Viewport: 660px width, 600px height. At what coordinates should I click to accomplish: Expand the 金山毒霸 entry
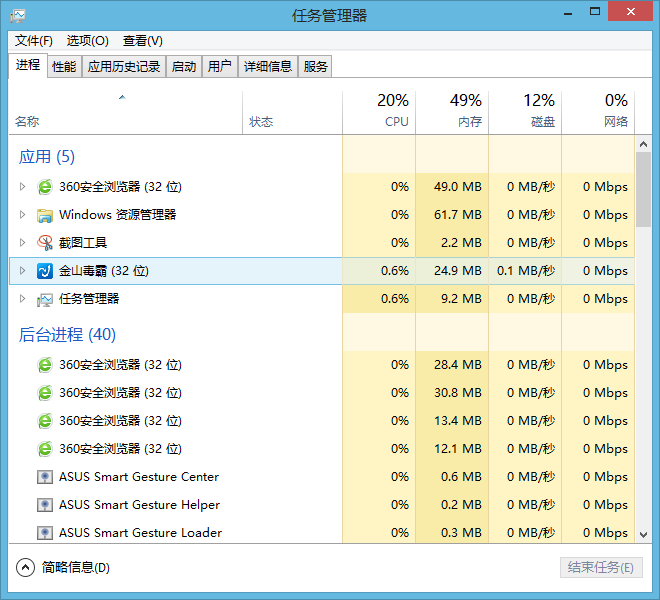click(22, 271)
